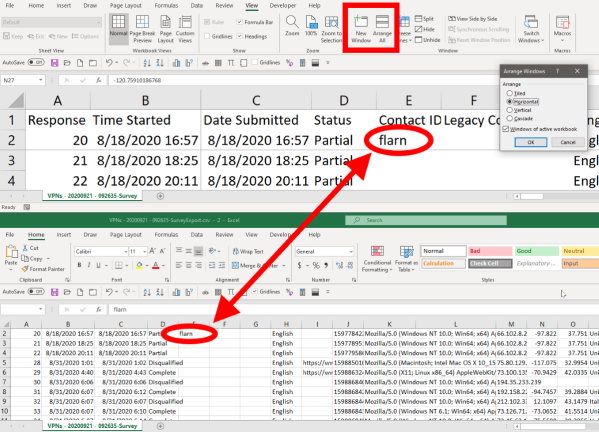Open Page Break Preview view
The width and height of the screenshot is (599, 432).
(142, 29)
